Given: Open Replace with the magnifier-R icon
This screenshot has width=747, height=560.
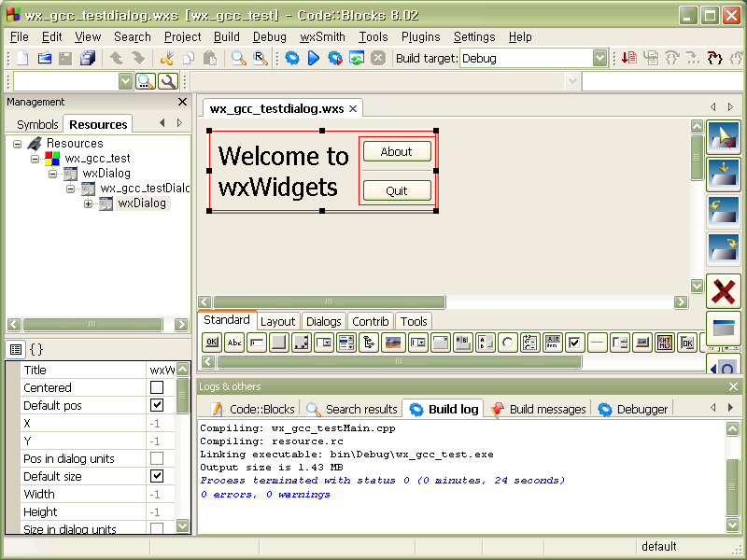Looking at the screenshot, I should tap(261, 59).
